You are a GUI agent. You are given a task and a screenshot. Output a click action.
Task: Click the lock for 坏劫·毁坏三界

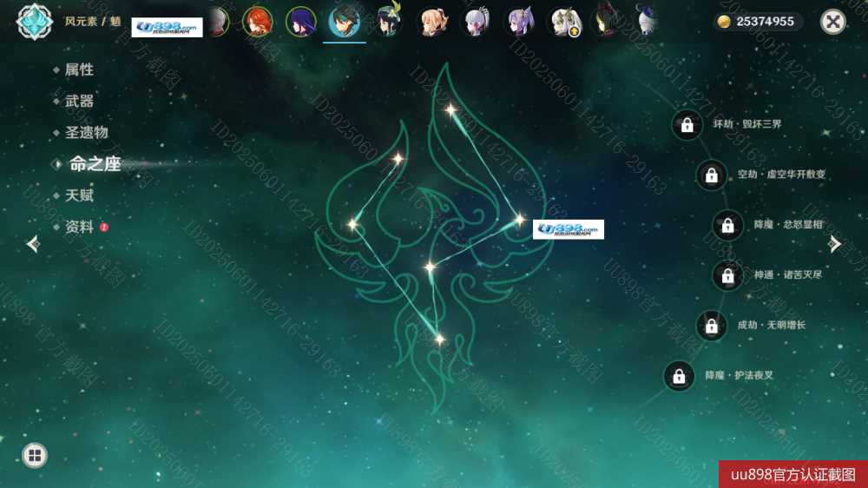pyautogui.click(x=687, y=125)
